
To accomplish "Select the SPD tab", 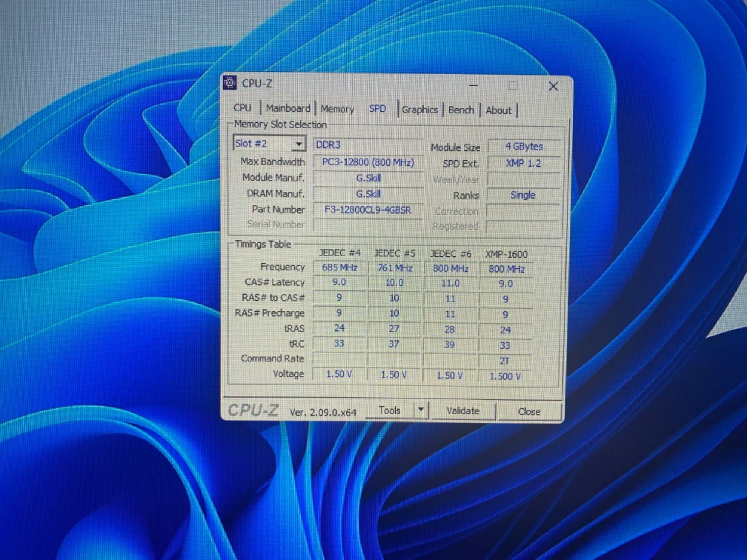I will (x=378, y=109).
